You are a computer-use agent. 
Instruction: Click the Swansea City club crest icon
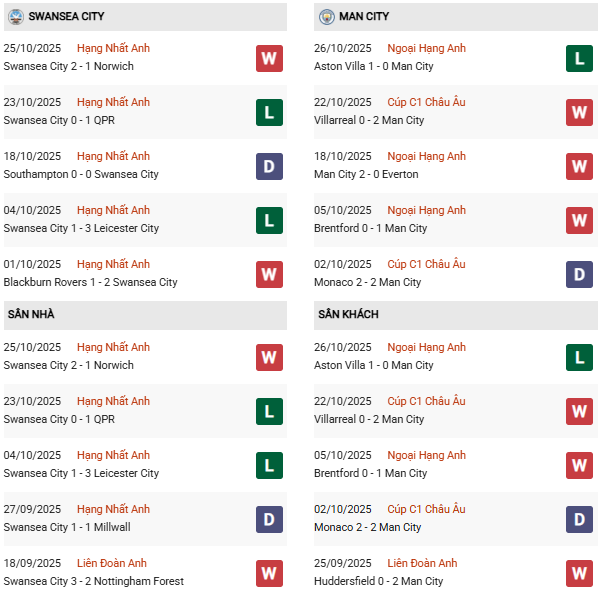click(16, 17)
